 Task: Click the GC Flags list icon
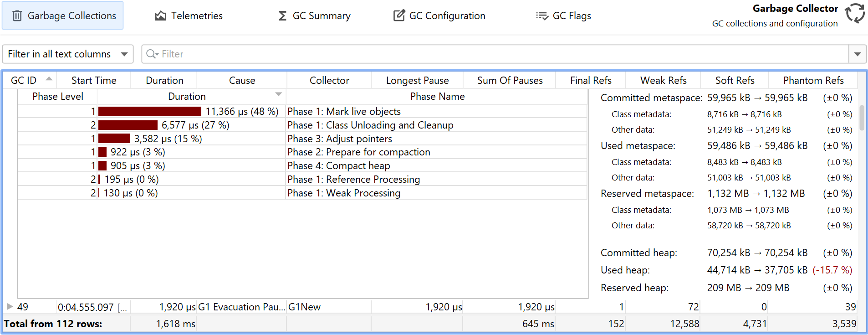tap(542, 16)
